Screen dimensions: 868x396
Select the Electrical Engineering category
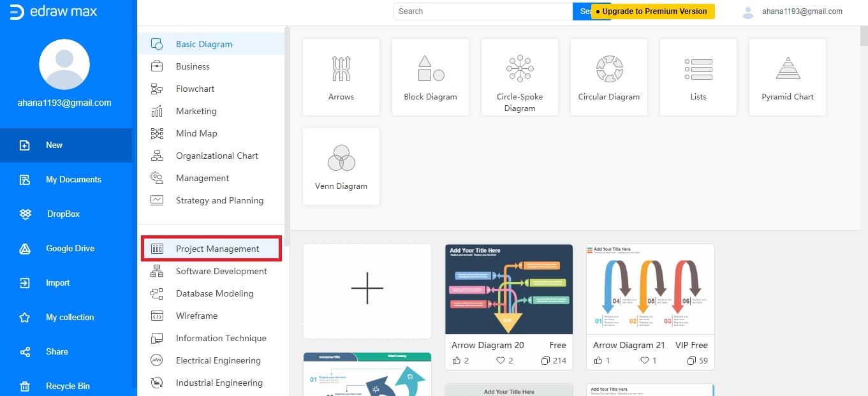[211, 360]
